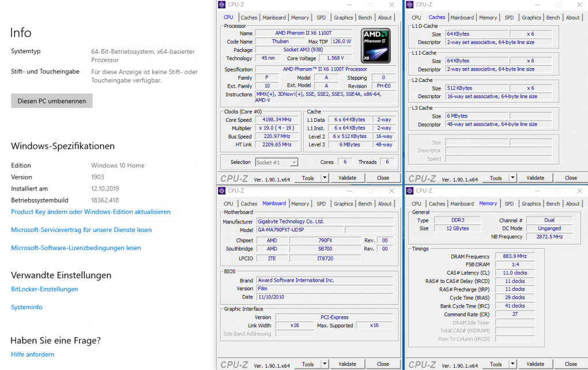Select Graphics tab in the Mainboard window

tap(344, 204)
